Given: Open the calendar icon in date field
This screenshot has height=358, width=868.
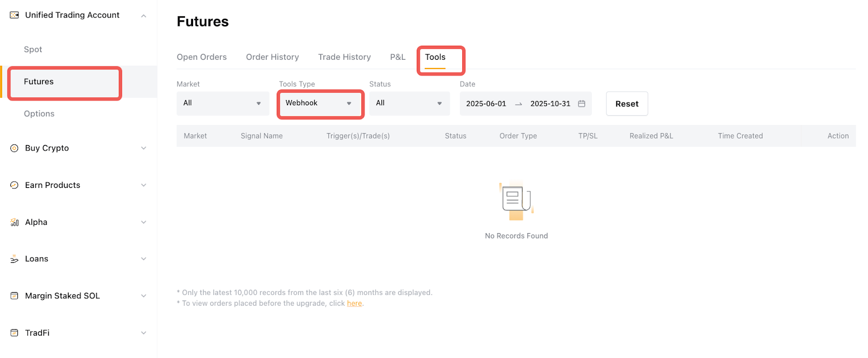Looking at the screenshot, I should point(582,104).
